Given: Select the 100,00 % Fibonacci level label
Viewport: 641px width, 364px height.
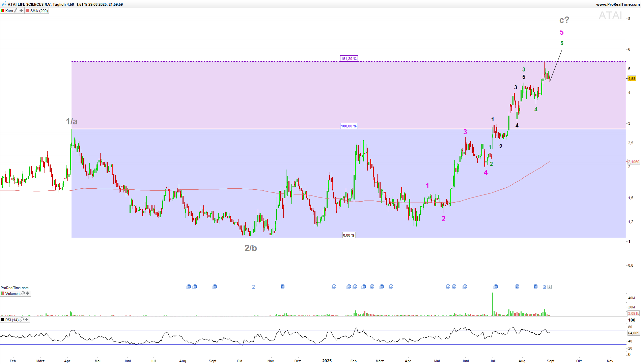Looking at the screenshot, I should point(349,126).
